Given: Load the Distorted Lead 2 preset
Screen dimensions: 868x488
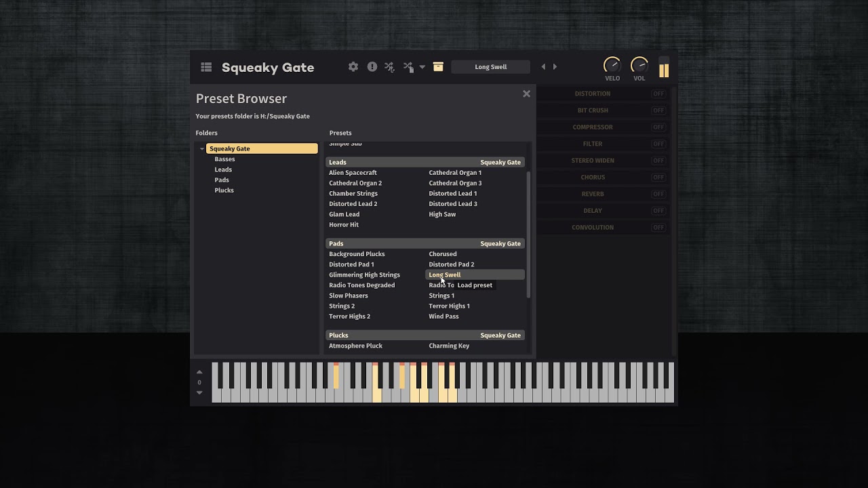Looking at the screenshot, I should tap(353, 204).
